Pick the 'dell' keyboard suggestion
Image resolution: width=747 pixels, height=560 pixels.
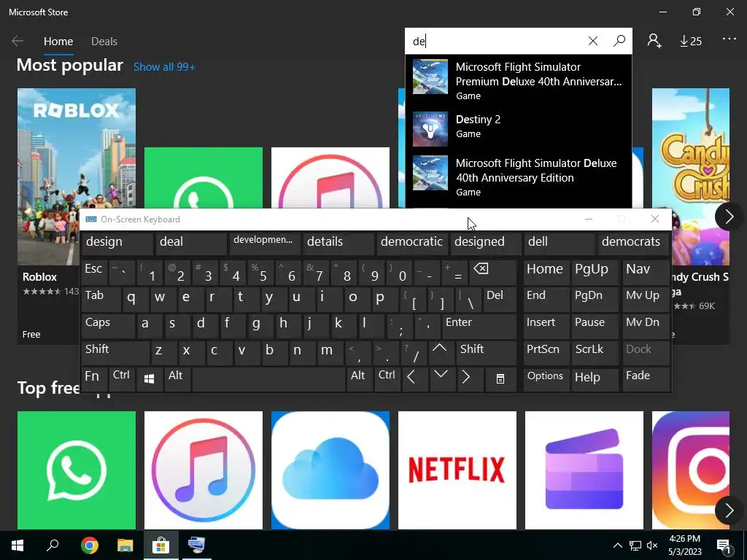tap(559, 243)
